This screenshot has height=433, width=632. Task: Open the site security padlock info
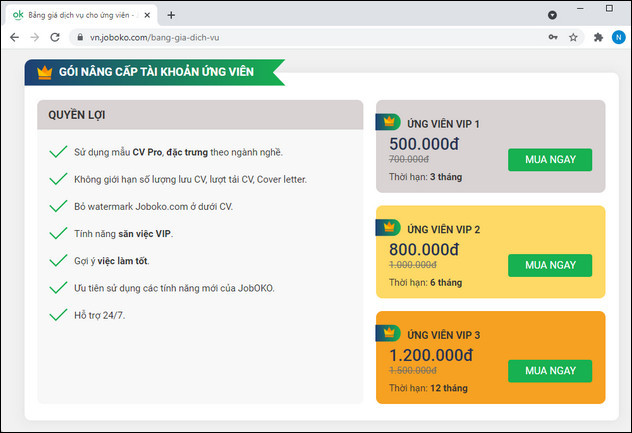(x=80, y=37)
